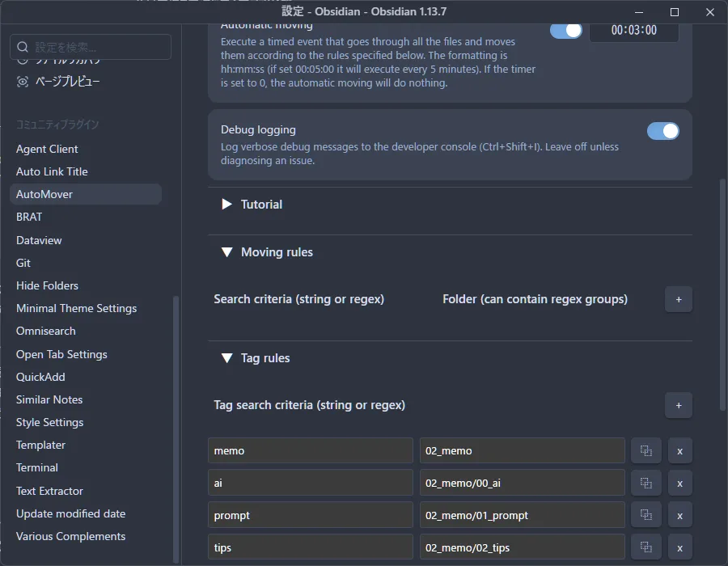Click 'Folder (can contain regex groups)' label
The width and height of the screenshot is (728, 566).
click(x=535, y=299)
